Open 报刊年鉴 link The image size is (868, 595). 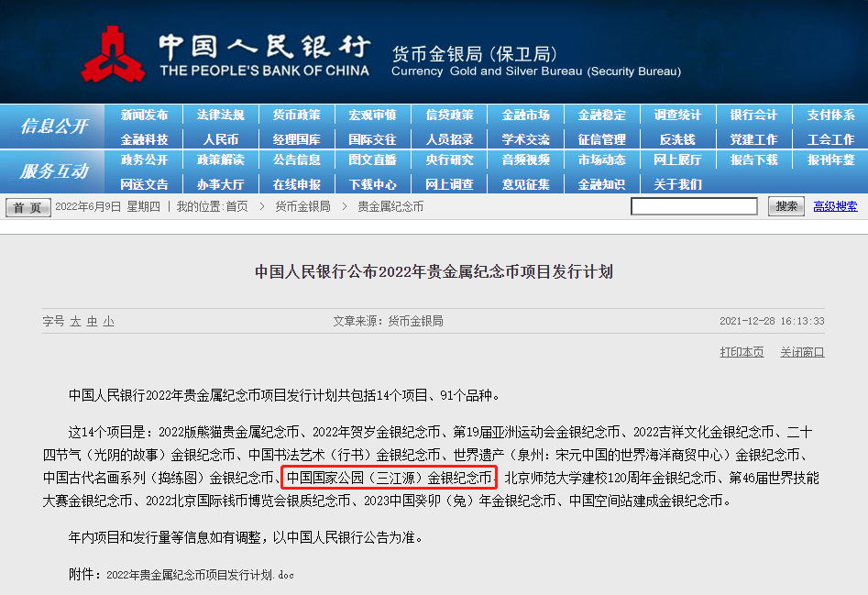tap(831, 160)
